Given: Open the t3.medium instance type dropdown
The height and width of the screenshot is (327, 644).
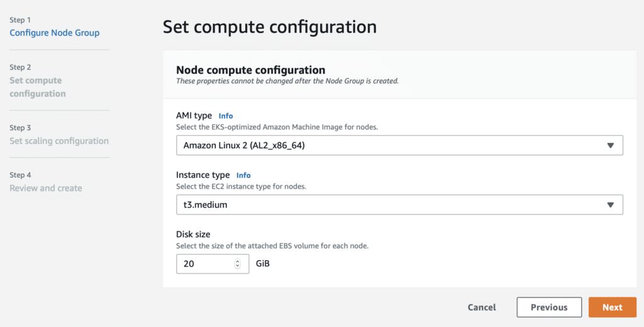Looking at the screenshot, I should [x=399, y=204].
